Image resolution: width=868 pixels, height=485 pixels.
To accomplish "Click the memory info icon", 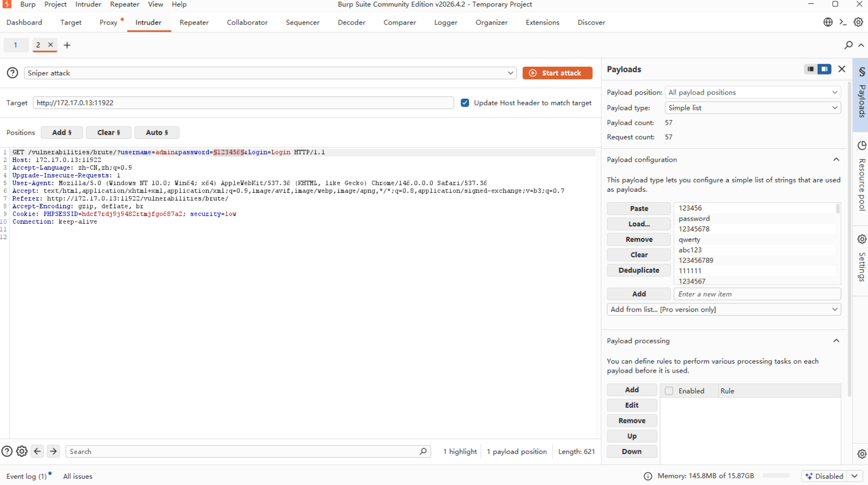I will (648, 476).
